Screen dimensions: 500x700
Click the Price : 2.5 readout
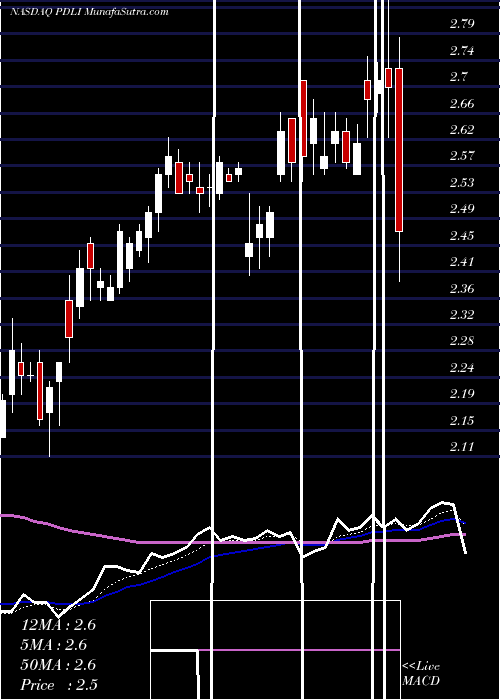tap(59, 685)
